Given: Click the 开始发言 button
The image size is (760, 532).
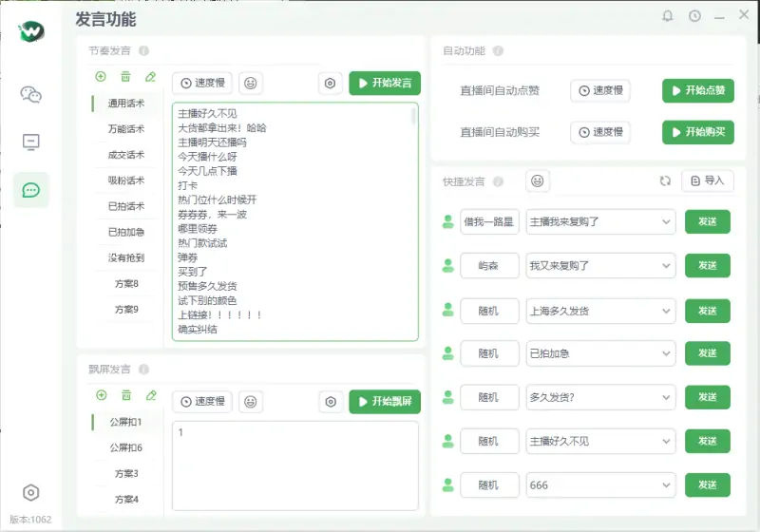Looking at the screenshot, I should click(x=385, y=84).
